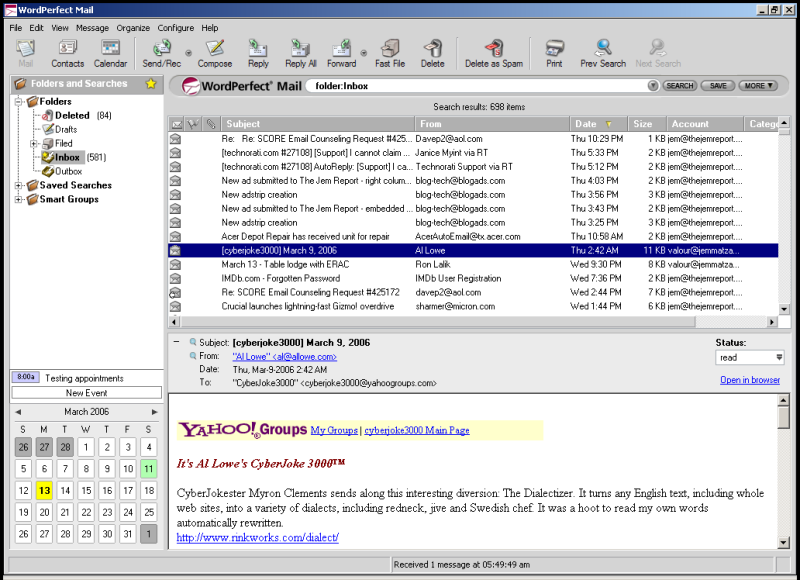
Task: Open the Organize menu
Action: [133, 28]
